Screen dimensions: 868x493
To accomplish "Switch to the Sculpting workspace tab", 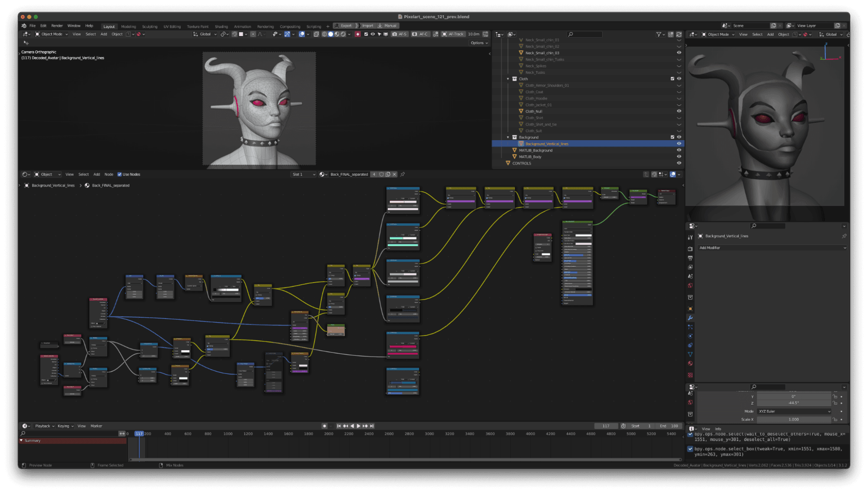I will pyautogui.click(x=150, y=26).
